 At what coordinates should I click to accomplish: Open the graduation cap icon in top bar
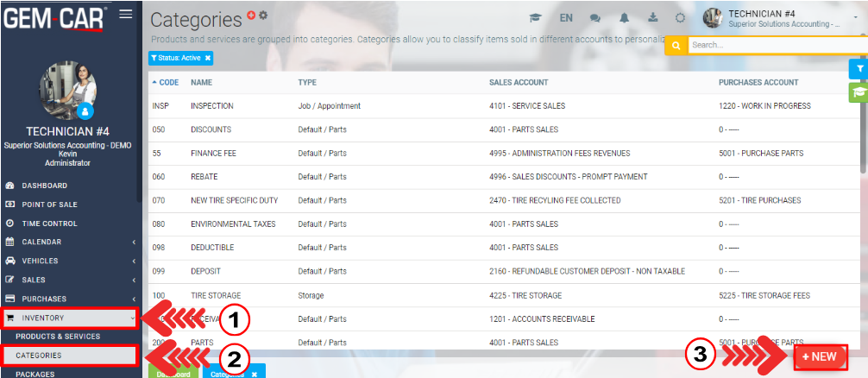point(535,18)
